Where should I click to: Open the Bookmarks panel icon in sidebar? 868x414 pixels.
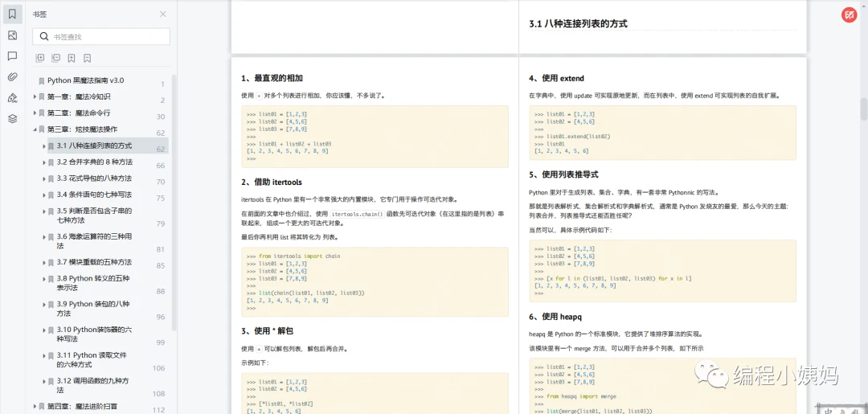tap(13, 14)
